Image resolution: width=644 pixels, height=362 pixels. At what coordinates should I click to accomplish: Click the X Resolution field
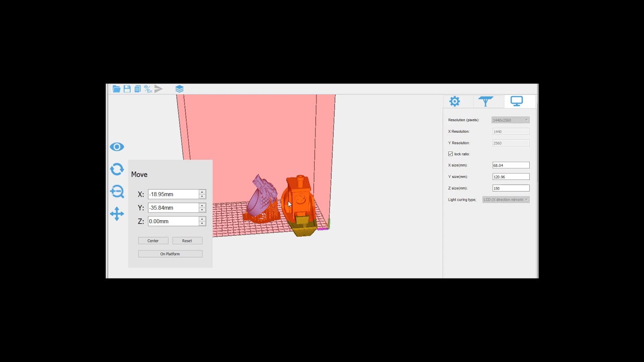511,132
